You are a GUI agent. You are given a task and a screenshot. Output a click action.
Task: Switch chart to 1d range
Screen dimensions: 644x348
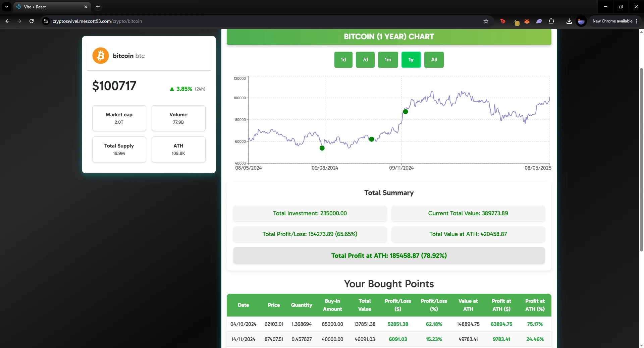[x=343, y=60]
